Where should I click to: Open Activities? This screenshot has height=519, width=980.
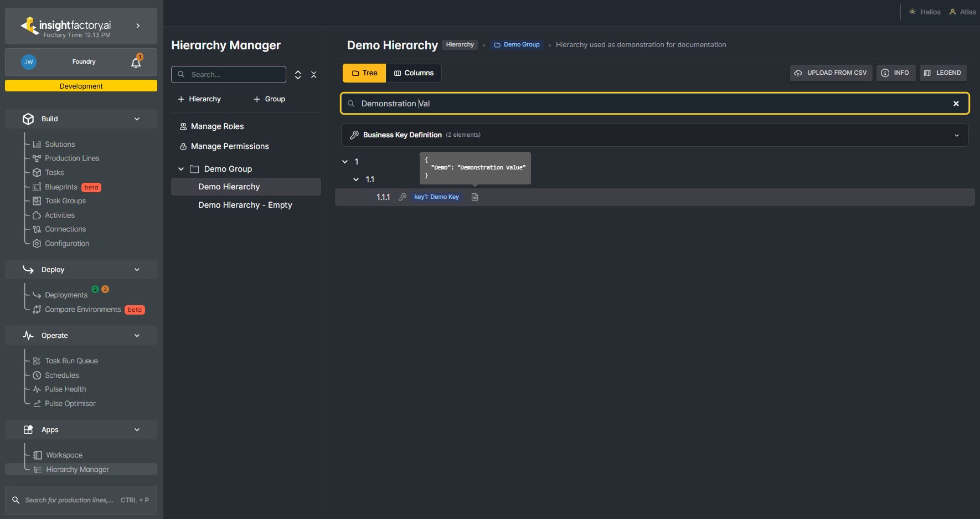point(60,215)
